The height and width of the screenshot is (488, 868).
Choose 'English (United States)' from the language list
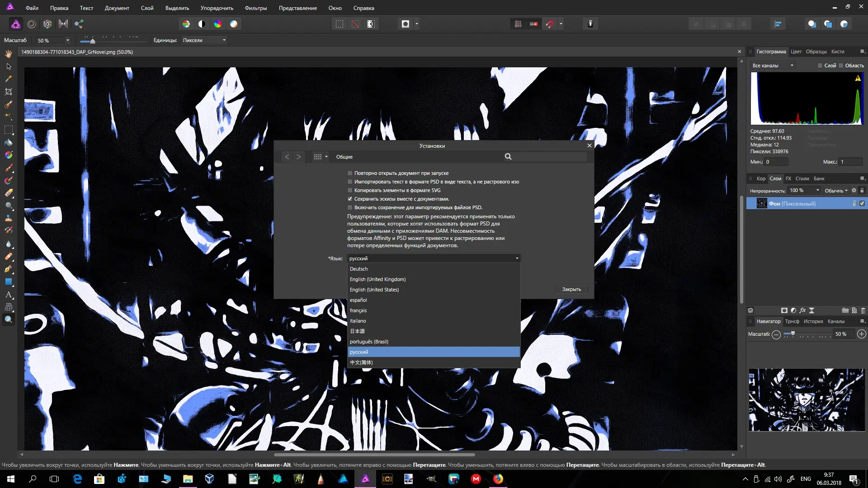click(374, 290)
